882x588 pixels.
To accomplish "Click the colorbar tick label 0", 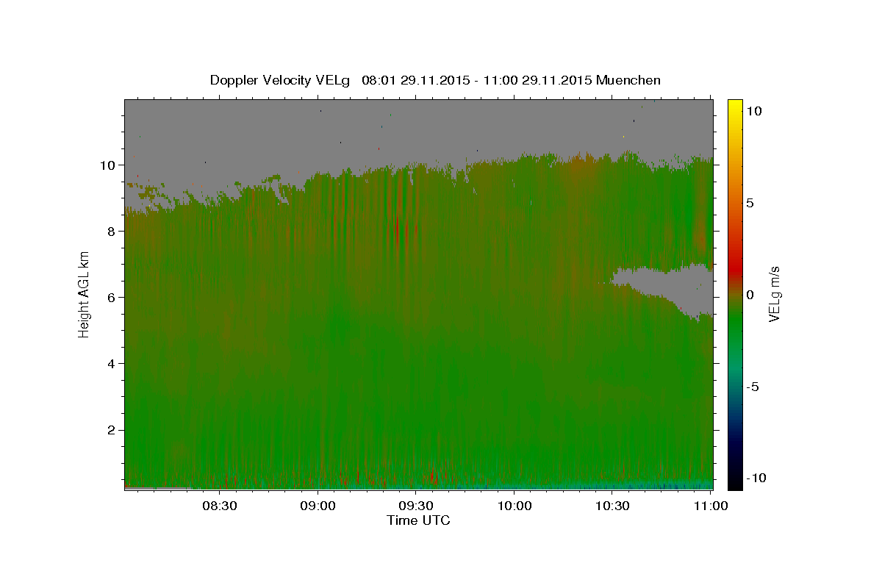I will 750,295.
